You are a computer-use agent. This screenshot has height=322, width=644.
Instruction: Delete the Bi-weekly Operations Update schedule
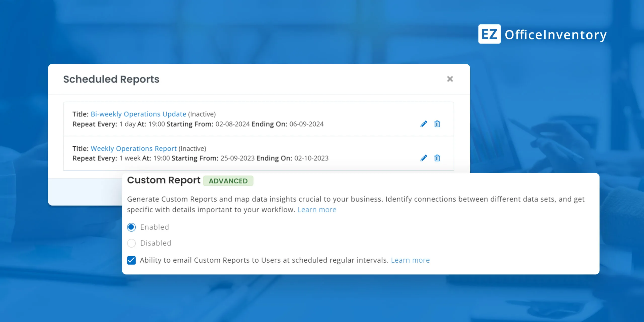437,124
